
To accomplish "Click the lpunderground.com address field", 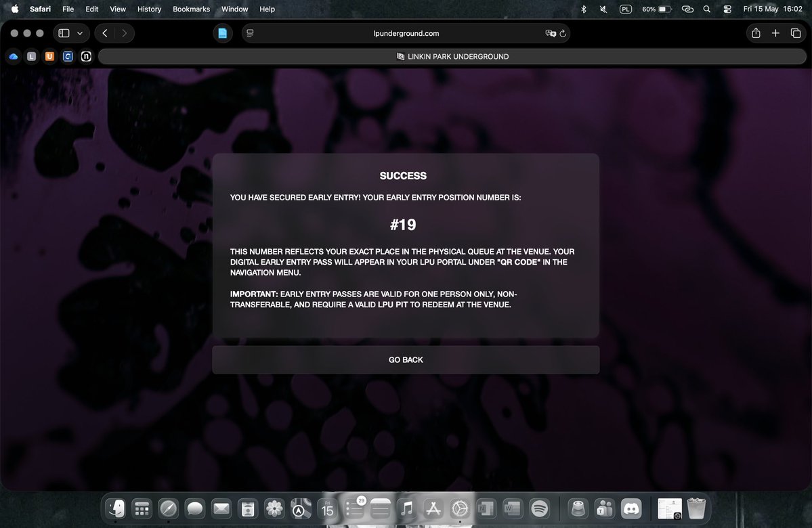I will [x=406, y=33].
